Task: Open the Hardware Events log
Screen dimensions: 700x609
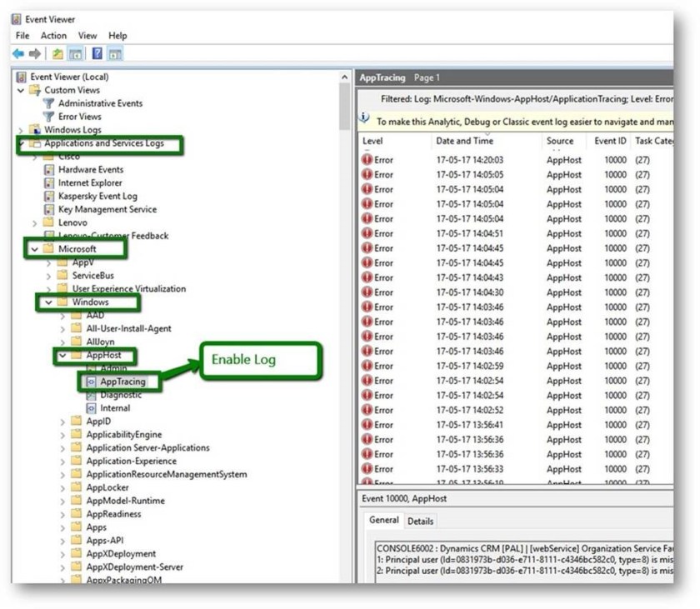Action: [90, 170]
